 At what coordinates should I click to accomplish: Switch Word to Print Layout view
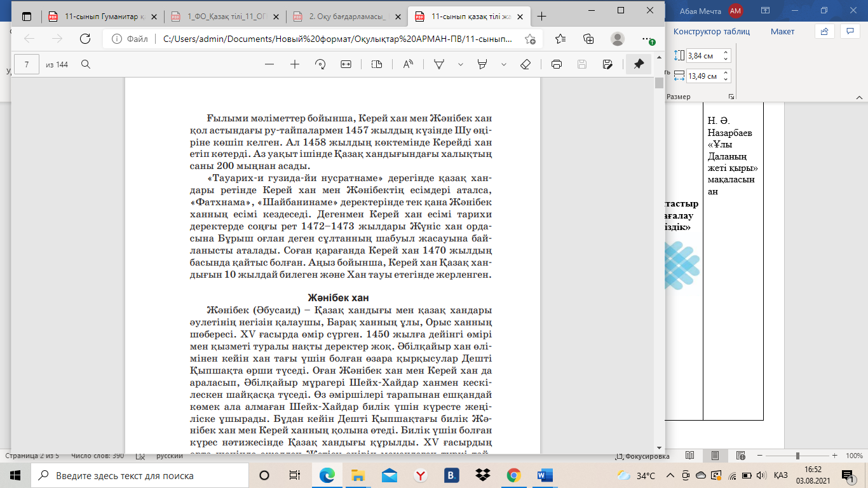click(x=715, y=456)
